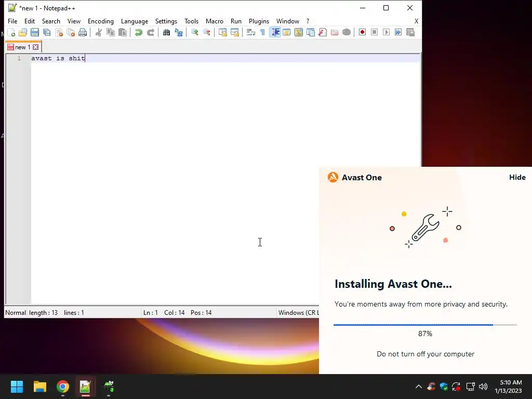Viewport: 532px width, 399px height.
Task: Click the Copy toolbar icon
Action: pyautogui.click(x=111, y=32)
